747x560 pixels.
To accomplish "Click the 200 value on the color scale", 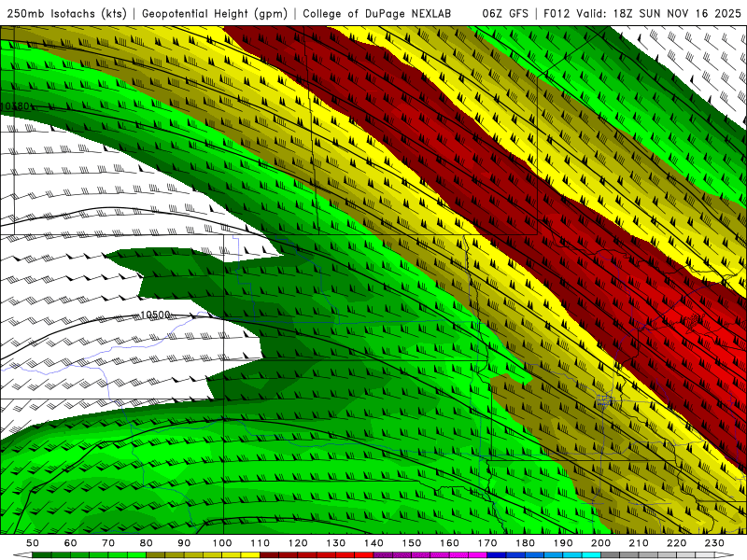I will point(601,543).
